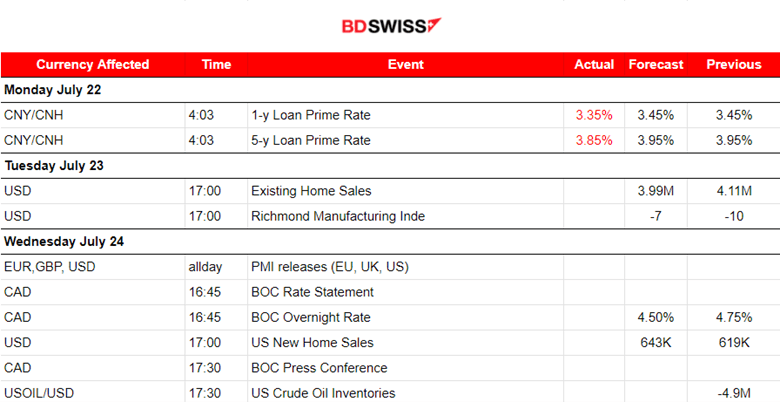The width and height of the screenshot is (780, 402).
Task: Click the BDSwiss logo
Action: (392, 25)
